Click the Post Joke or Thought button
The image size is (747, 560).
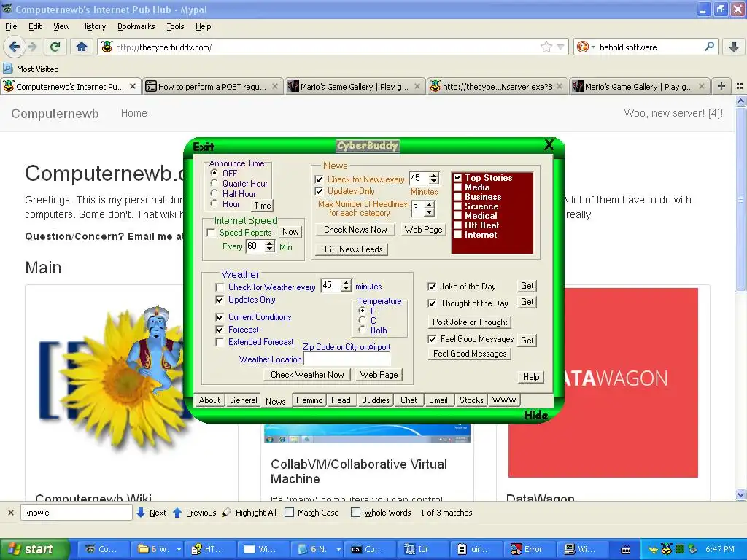(x=470, y=322)
